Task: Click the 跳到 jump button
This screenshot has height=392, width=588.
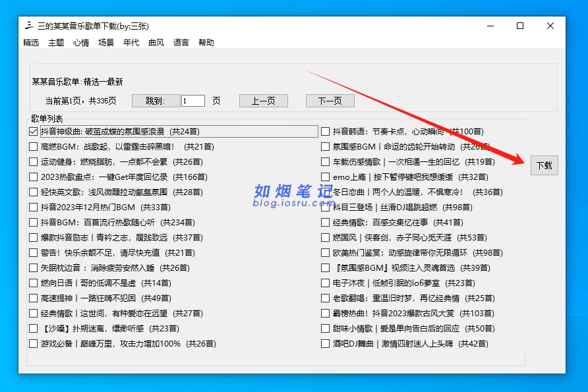Action: pyautogui.click(x=156, y=101)
